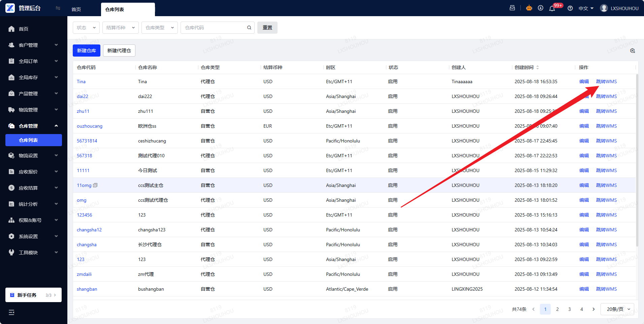The width and height of the screenshot is (644, 324).
Task: Switch to the 首页 tab
Action: coord(76,9)
